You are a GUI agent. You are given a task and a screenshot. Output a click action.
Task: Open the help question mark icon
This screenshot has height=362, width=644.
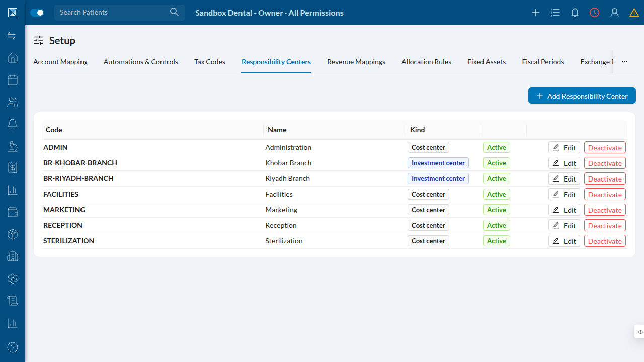tap(13, 347)
